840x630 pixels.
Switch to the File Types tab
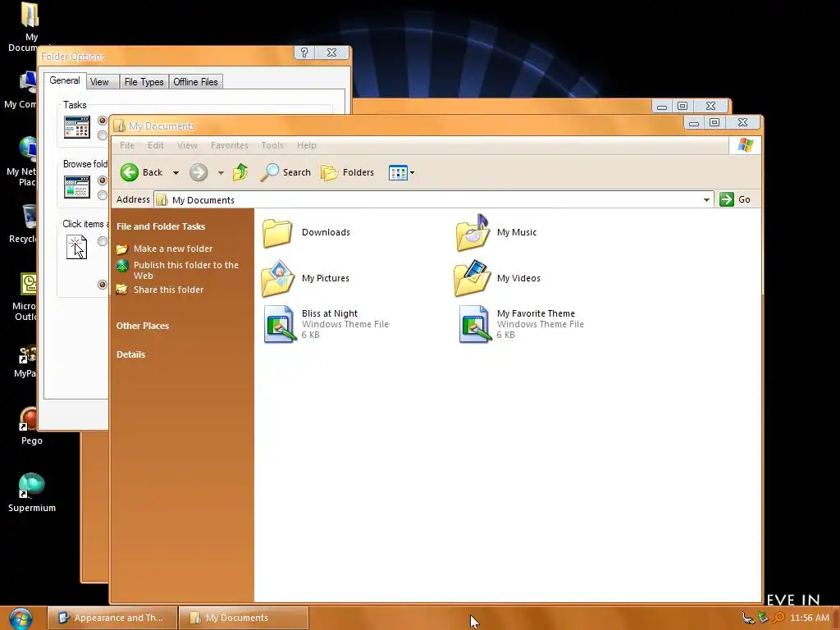point(144,82)
